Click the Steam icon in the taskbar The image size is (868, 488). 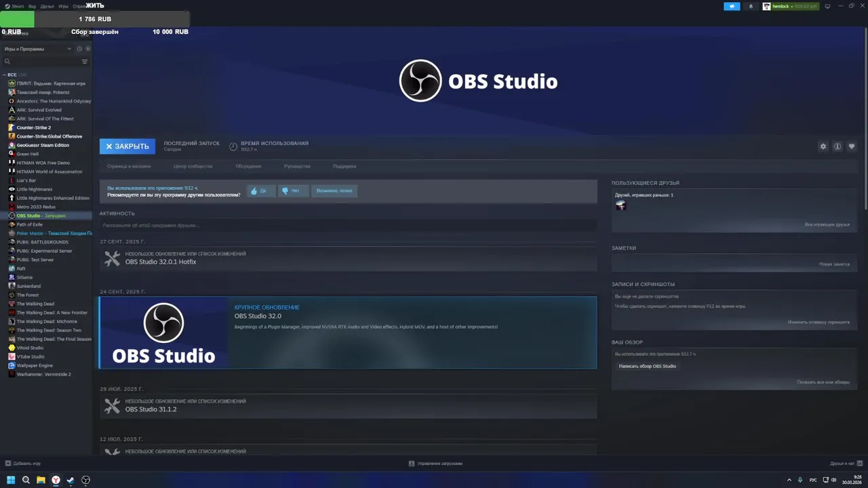pos(71,480)
